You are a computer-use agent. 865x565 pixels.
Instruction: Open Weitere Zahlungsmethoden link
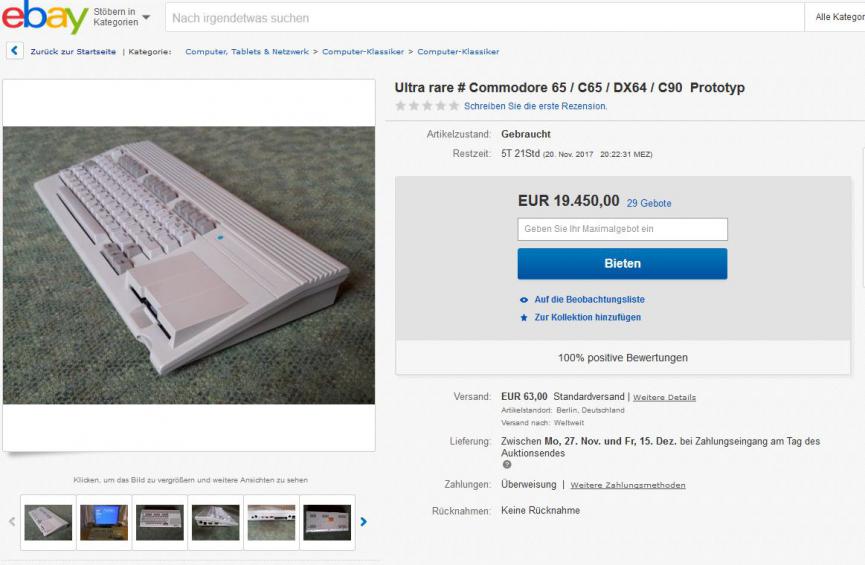point(628,485)
